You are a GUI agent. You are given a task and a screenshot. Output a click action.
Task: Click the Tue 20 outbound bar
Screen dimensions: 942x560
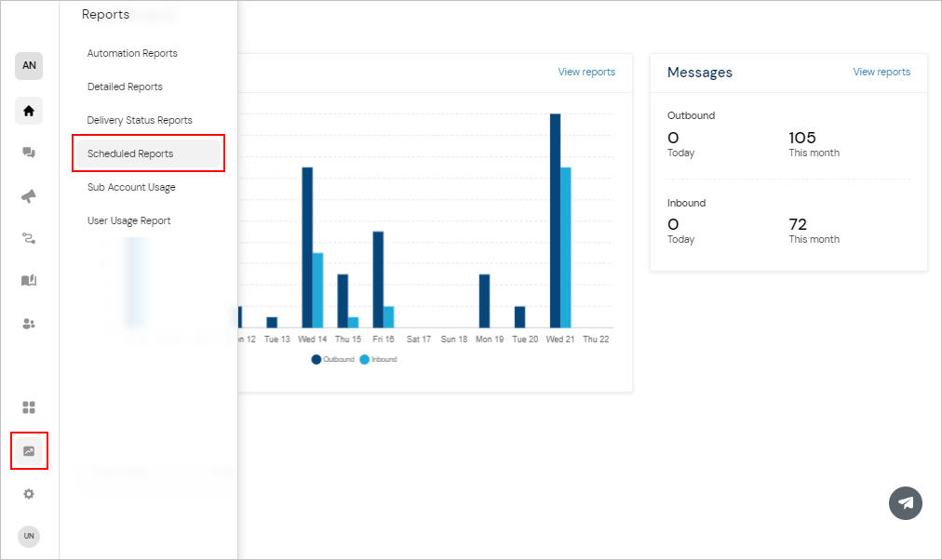(519, 317)
